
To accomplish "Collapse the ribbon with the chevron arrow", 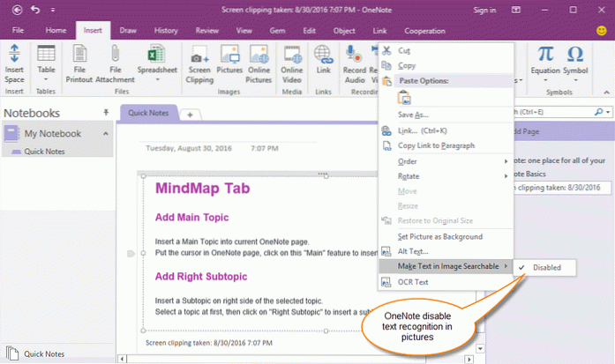I will [x=606, y=93].
